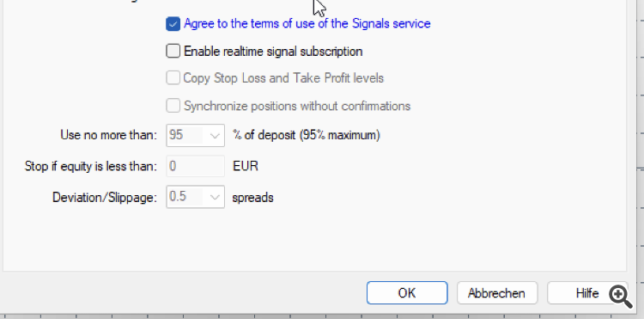Screen dimensions: 644x319
Task: Open the Signals service terms of use link
Action: [307, 24]
